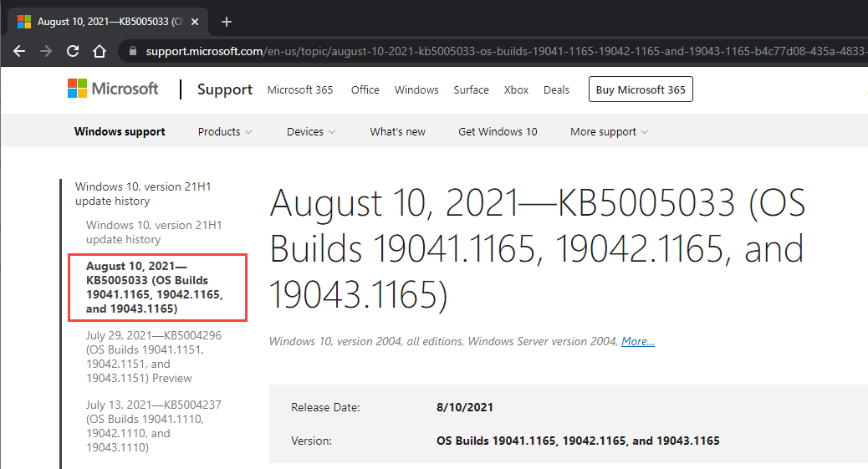Click the padlock site security icon
Screen dimensions: 868x469
pyautogui.click(x=132, y=51)
